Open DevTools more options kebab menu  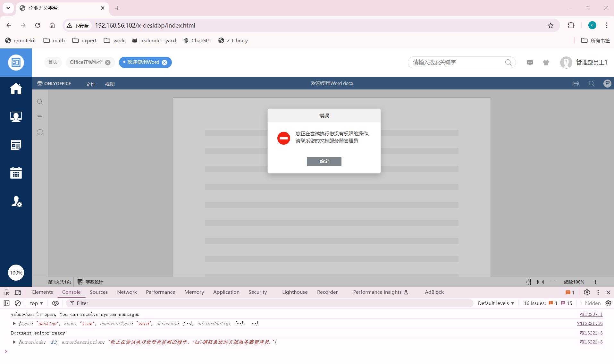pos(598,292)
